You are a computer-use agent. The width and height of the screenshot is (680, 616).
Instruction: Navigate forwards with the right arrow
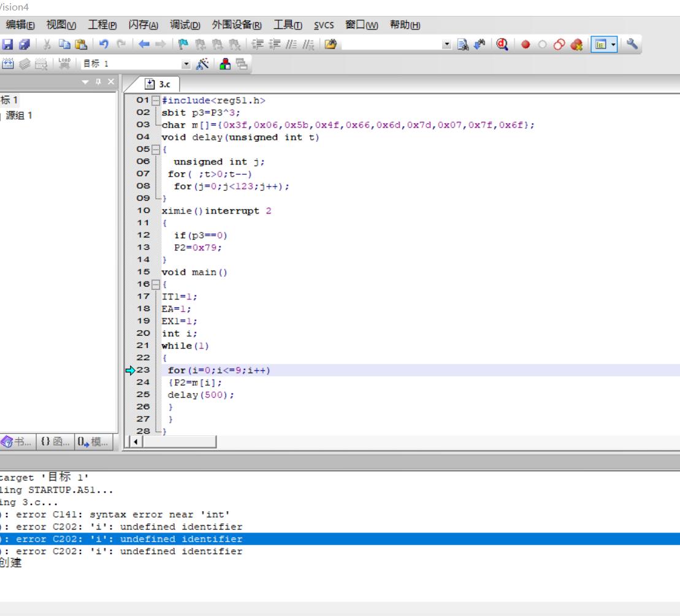pos(161,44)
